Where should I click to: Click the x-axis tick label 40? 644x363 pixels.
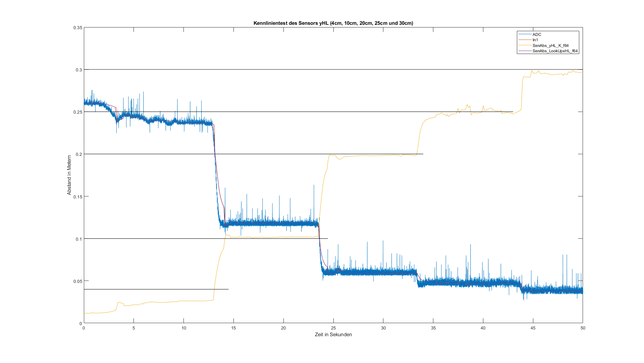pyautogui.click(x=483, y=328)
